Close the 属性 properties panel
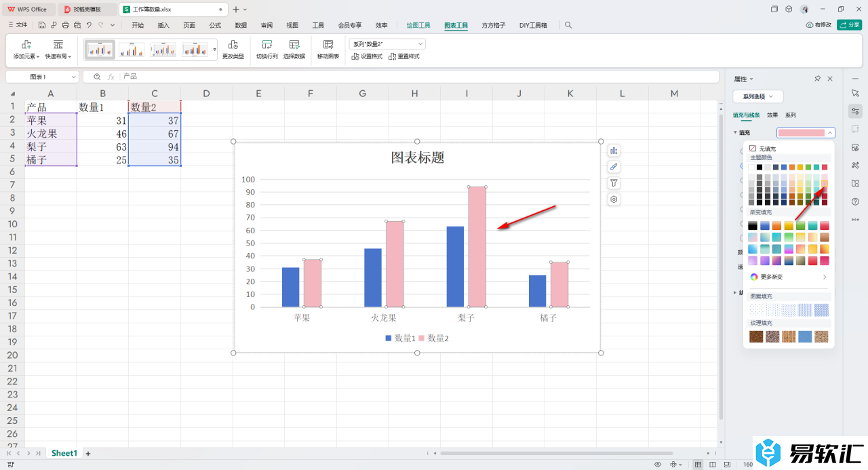Screen dimensions: 868x470 830,79
